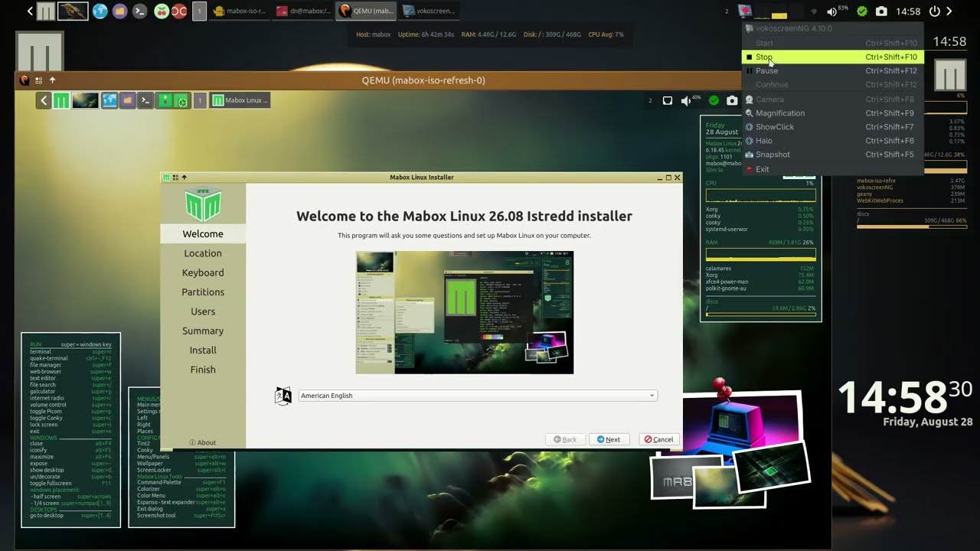Screen dimensions: 980x551
Task: Switch to the dn@mabox terminal taskbar window
Action: 302,11
